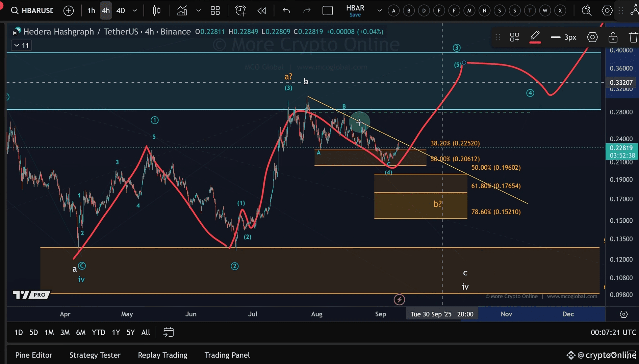This screenshot has width=639, height=364.
Task: Select the 4D timeframe
Action: pyautogui.click(x=121, y=10)
